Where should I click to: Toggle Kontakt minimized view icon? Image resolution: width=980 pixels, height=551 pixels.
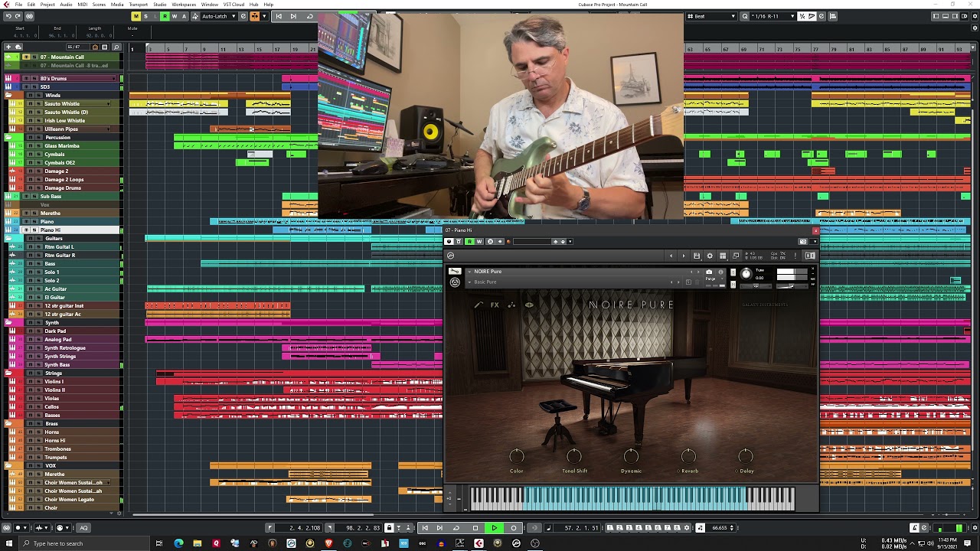pos(736,256)
